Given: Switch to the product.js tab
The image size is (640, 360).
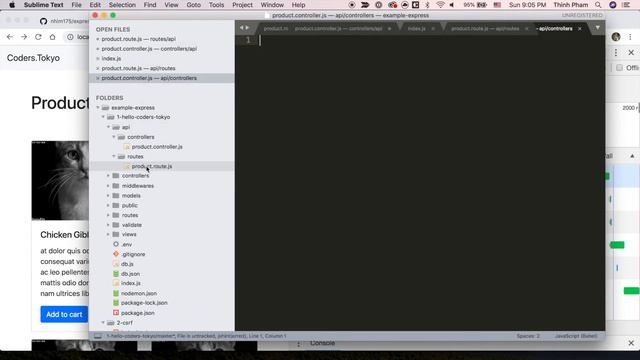Looking at the screenshot, I should click(x=276, y=29).
